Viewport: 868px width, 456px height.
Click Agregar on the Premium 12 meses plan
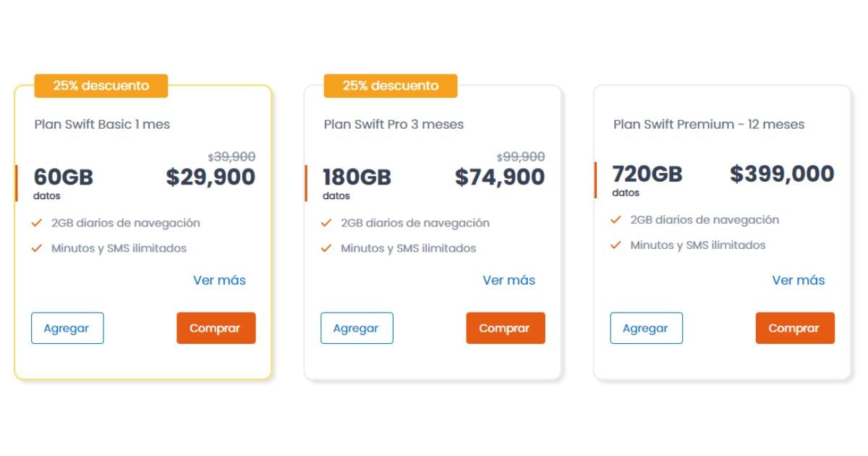(646, 328)
